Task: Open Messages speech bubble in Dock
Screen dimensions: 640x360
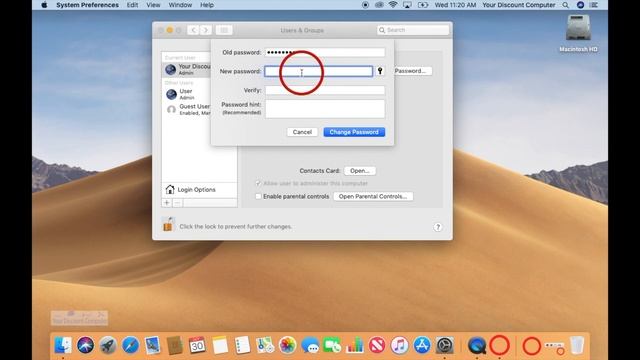Action: pos(310,345)
